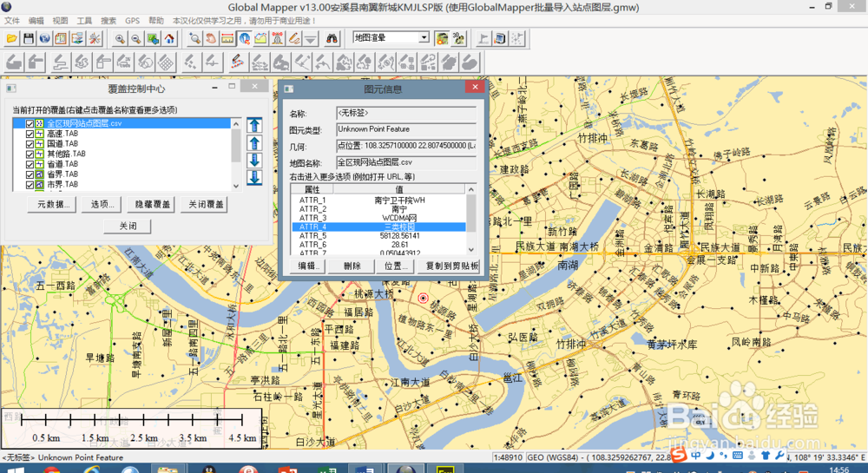
Task: Select the view shed tower tool
Action: point(278,38)
